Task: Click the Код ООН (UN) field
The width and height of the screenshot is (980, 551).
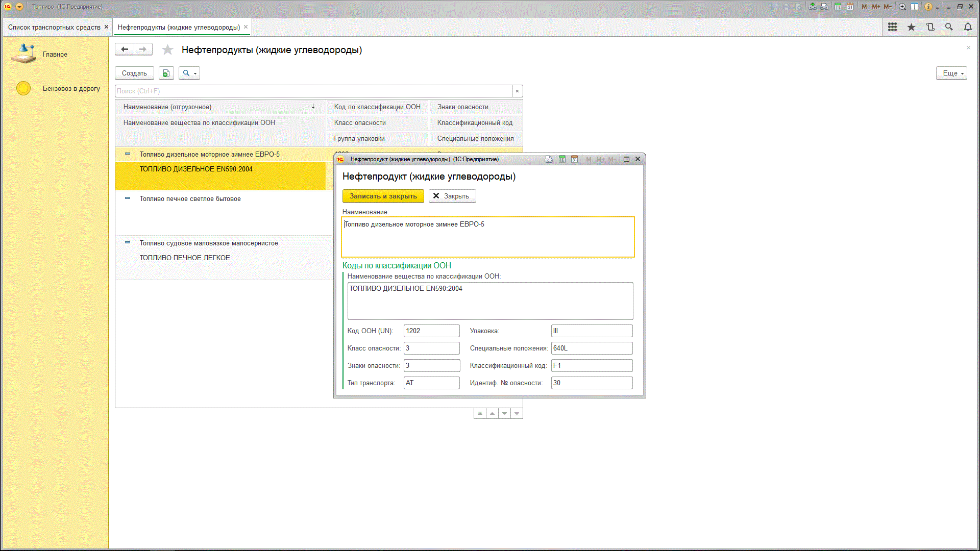Action: pos(431,331)
